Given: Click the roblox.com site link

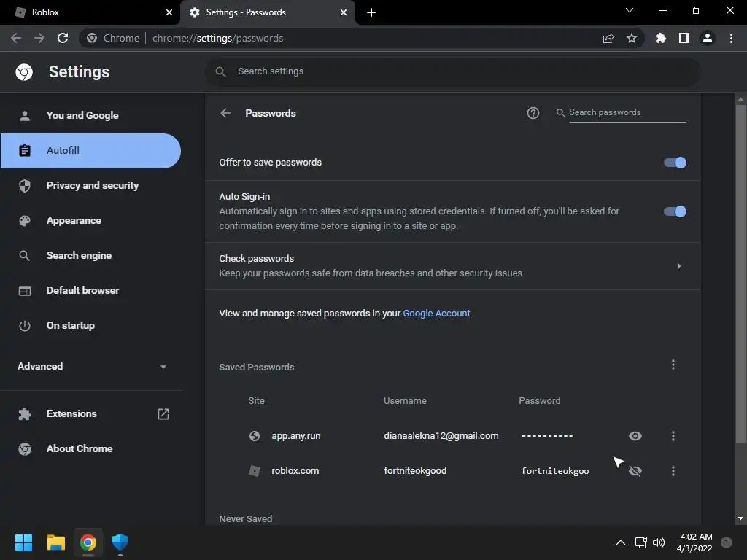Looking at the screenshot, I should coord(295,471).
